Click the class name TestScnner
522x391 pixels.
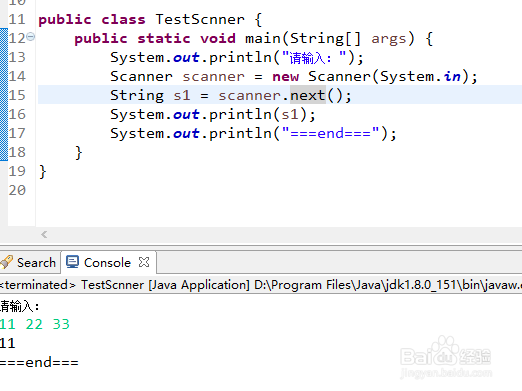(200, 19)
